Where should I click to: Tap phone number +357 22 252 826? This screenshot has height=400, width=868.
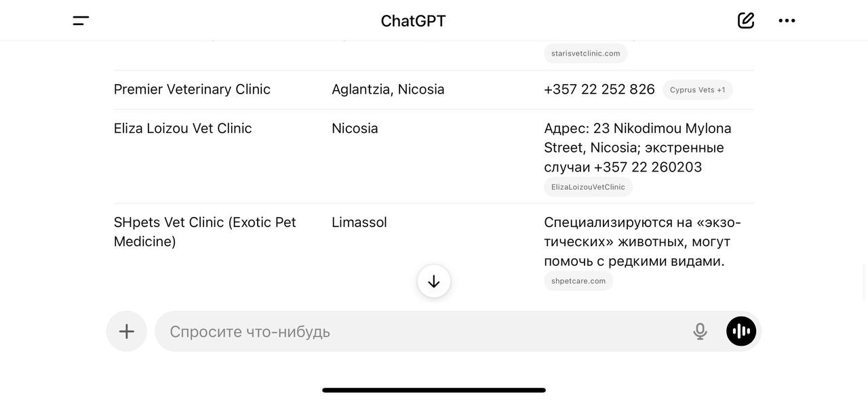pos(599,89)
